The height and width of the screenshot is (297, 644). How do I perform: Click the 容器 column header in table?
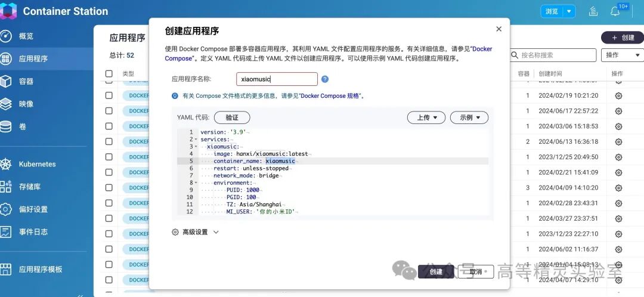(524, 73)
